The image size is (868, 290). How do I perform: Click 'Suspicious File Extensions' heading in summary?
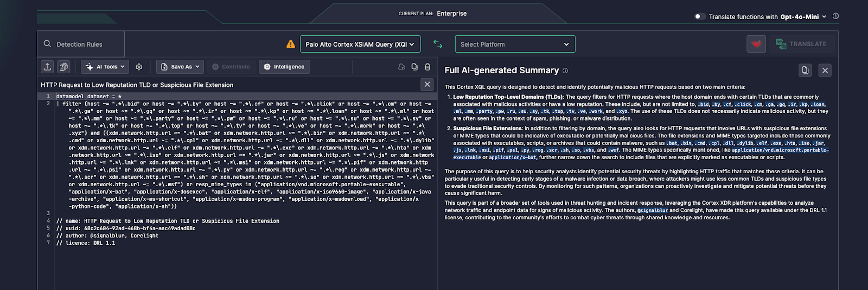pos(488,129)
